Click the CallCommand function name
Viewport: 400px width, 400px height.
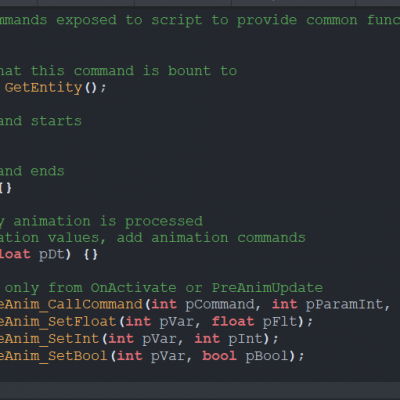(x=71, y=305)
